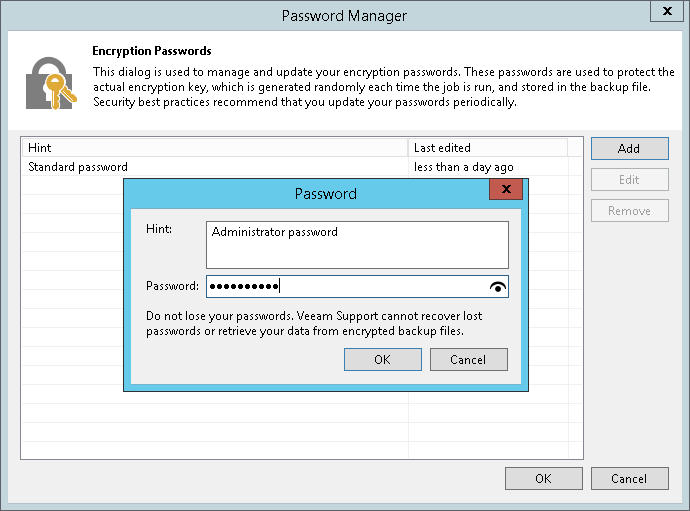
Task: Click into the Hint text box
Action: pyautogui.click(x=357, y=245)
